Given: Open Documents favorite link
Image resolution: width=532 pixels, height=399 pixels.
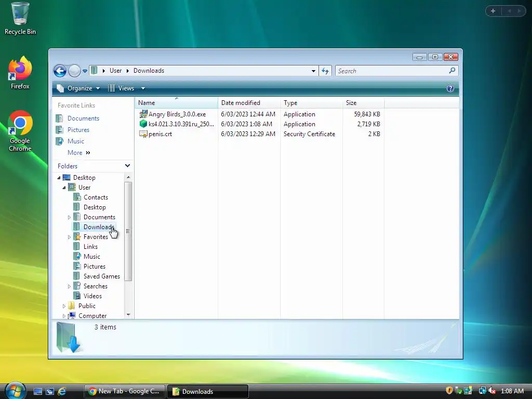Looking at the screenshot, I should [x=83, y=118].
